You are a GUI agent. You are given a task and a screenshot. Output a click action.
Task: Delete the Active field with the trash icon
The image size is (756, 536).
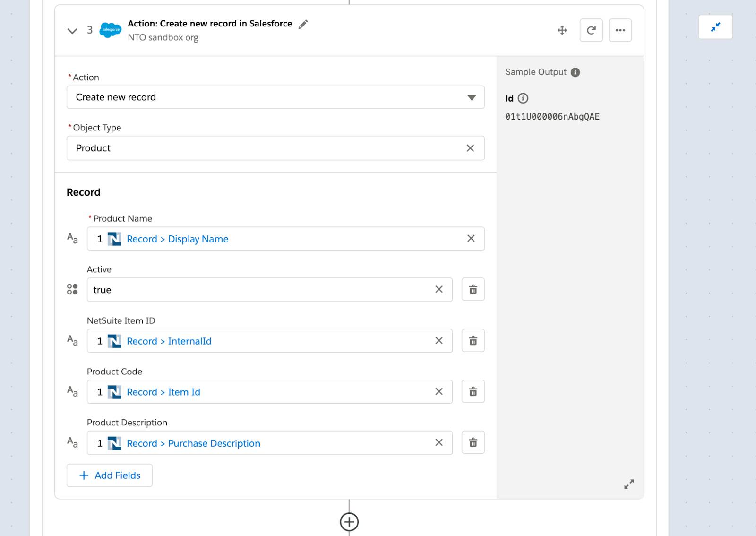pyautogui.click(x=472, y=289)
